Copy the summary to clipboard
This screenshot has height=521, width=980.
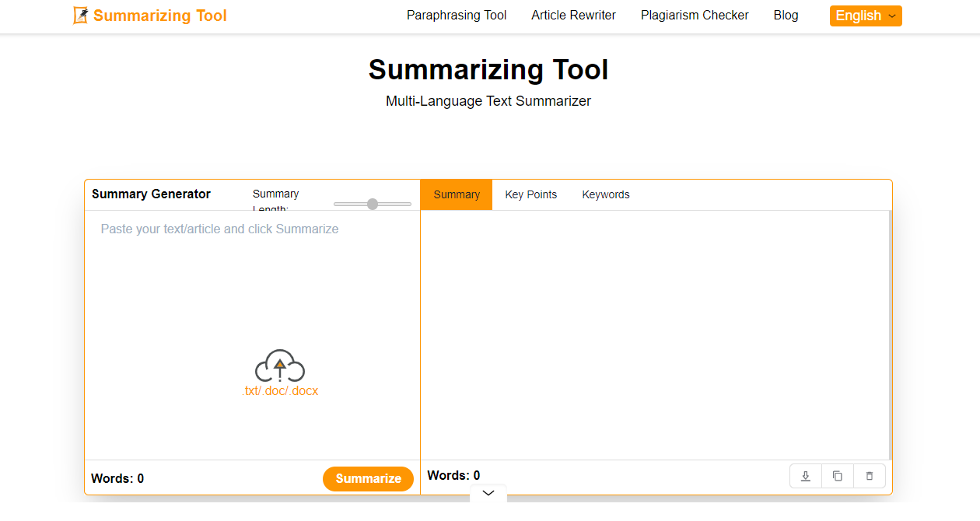pos(837,475)
